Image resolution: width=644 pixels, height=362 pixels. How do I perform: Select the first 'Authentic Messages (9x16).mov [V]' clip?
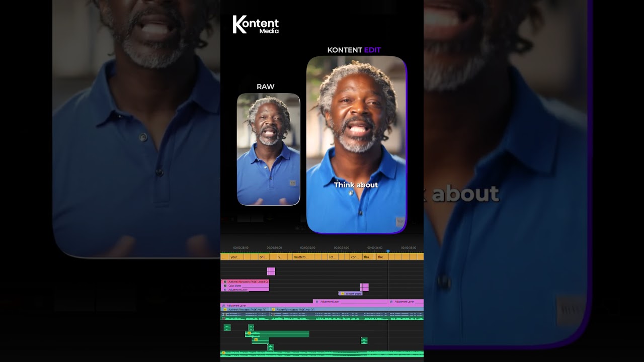point(245,310)
